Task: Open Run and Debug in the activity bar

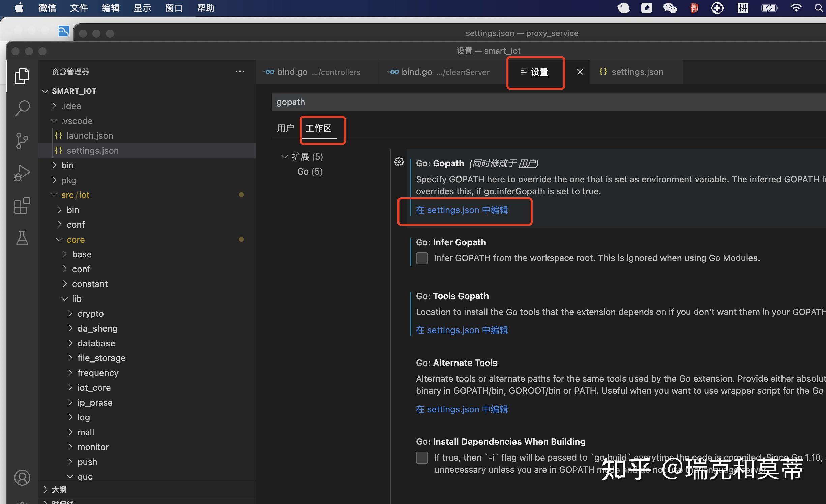Action: click(22, 173)
